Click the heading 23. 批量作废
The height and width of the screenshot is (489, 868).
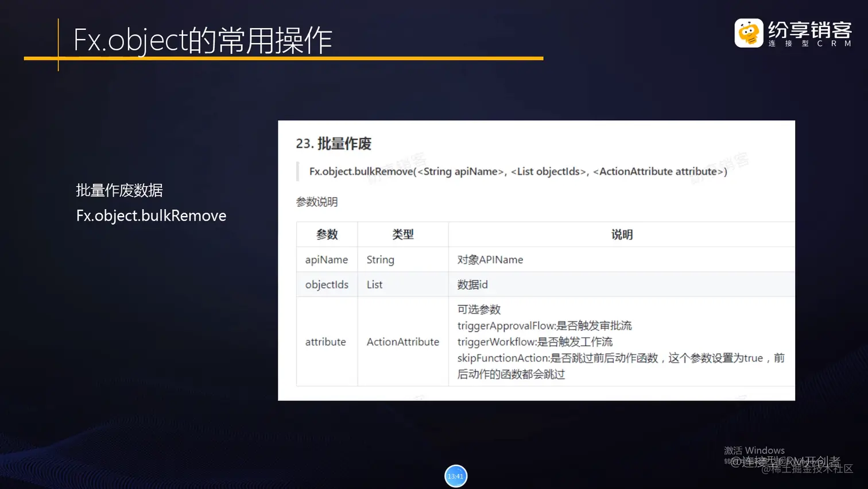coord(334,144)
